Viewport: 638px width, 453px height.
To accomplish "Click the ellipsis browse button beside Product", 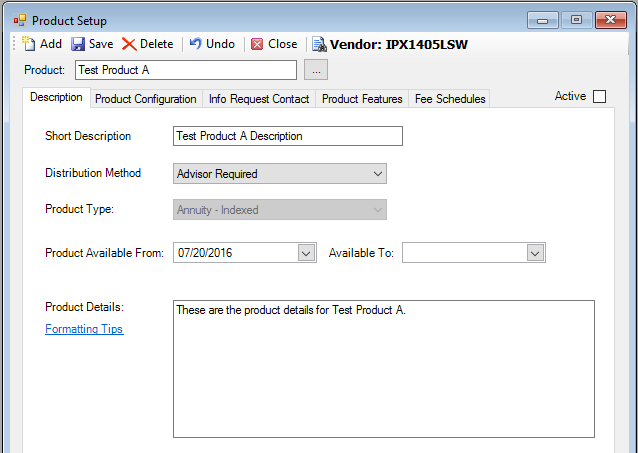I will [315, 70].
